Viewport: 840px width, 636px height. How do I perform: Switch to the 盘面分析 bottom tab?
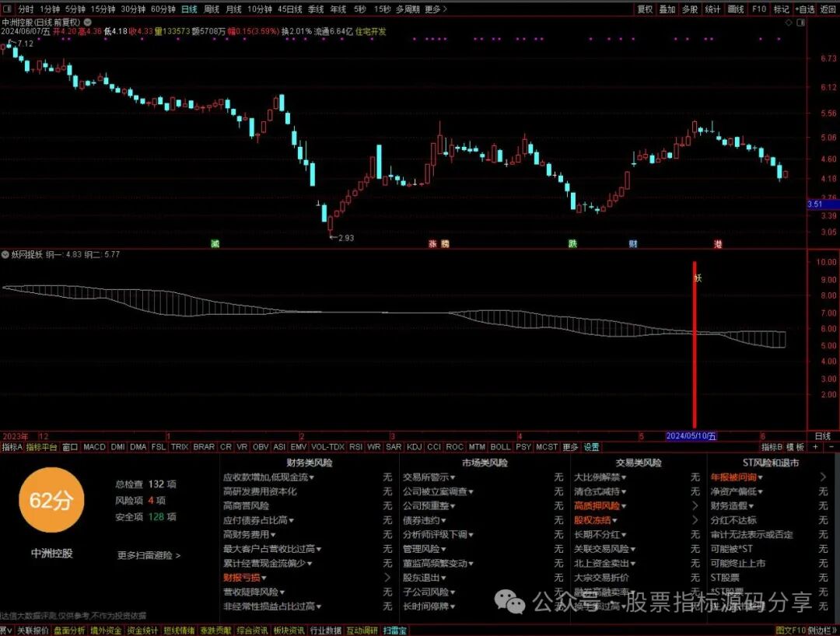69,631
